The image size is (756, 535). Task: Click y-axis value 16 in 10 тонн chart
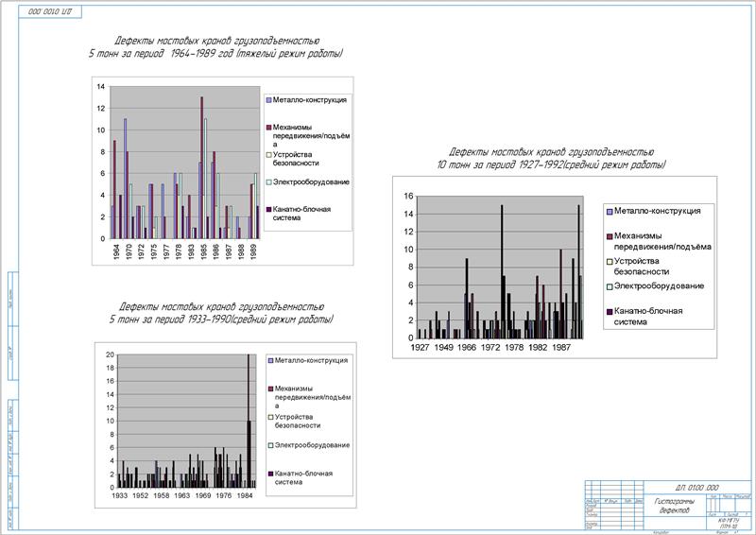(409, 196)
